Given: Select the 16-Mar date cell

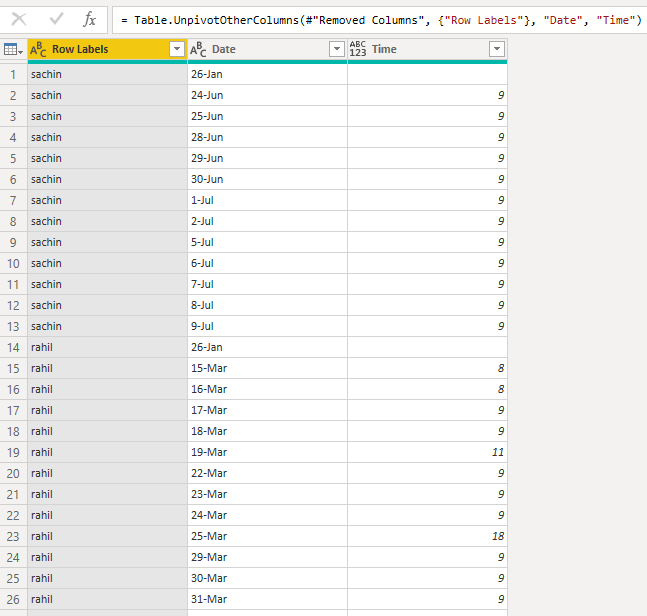Looking at the screenshot, I should click(x=267, y=390).
